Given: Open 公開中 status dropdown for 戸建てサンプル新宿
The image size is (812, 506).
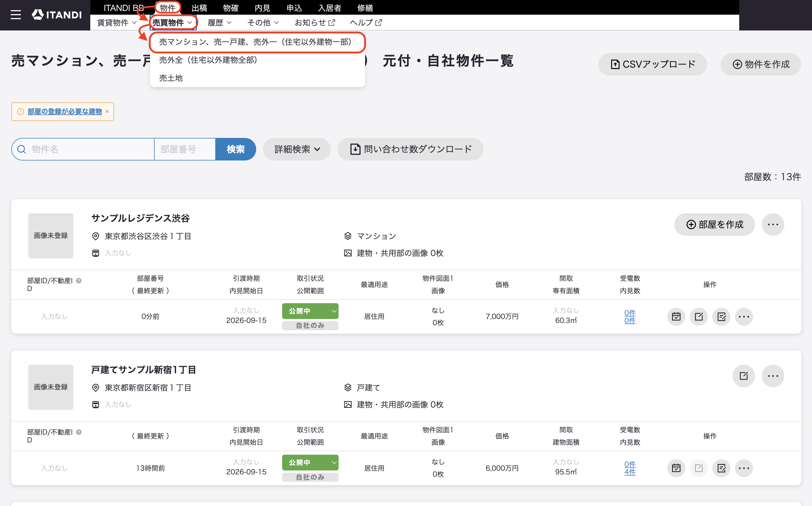Looking at the screenshot, I should click(x=310, y=463).
